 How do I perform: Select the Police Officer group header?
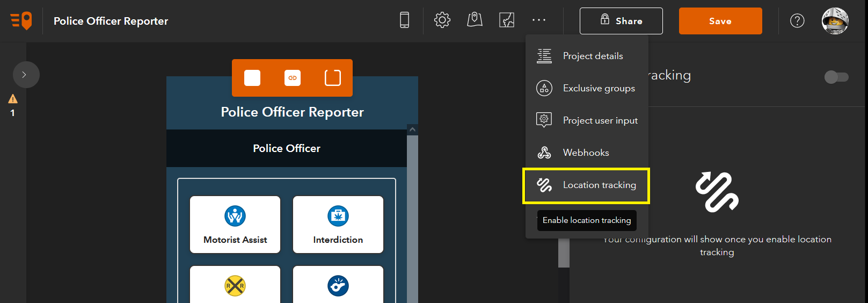[287, 148]
